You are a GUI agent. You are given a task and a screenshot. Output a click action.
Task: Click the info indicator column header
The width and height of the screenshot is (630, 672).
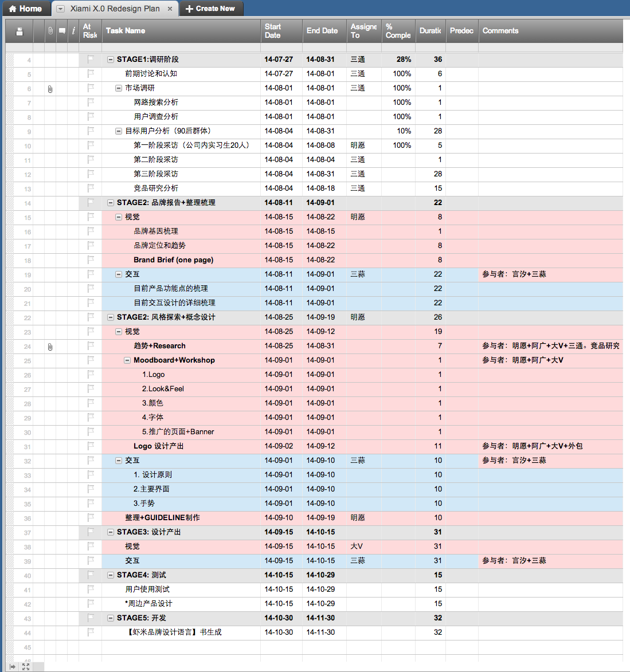click(73, 31)
